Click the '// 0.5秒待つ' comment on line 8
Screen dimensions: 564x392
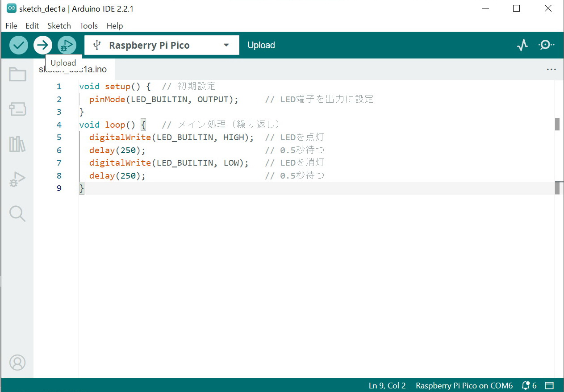pos(295,175)
